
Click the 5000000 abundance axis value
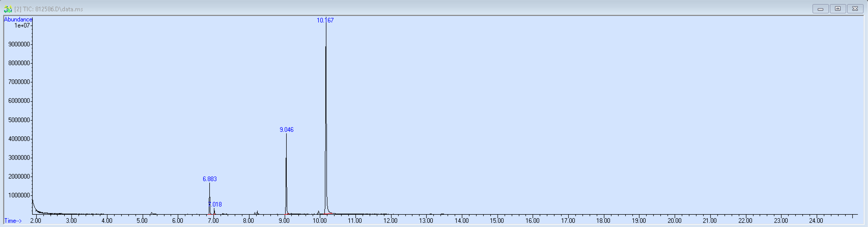pyautogui.click(x=19, y=120)
